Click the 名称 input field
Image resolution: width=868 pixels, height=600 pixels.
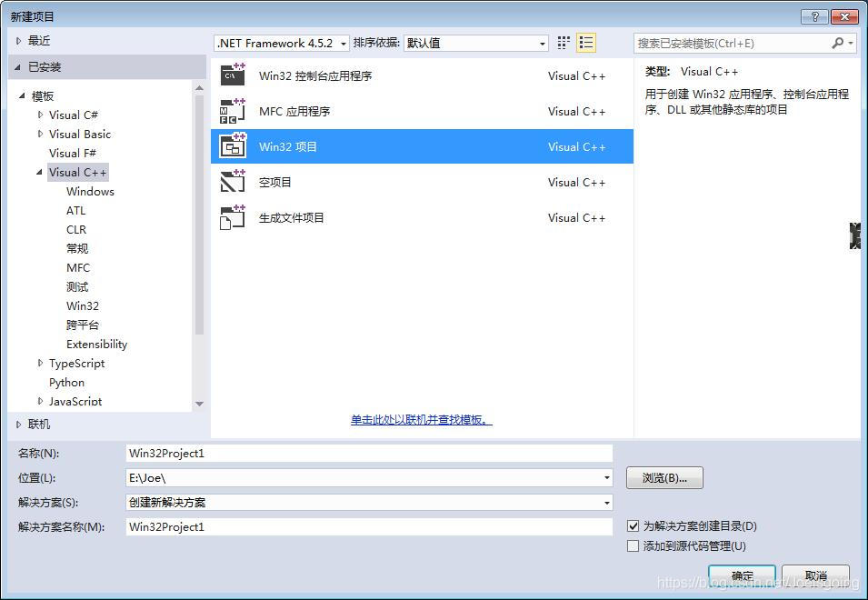(369, 454)
